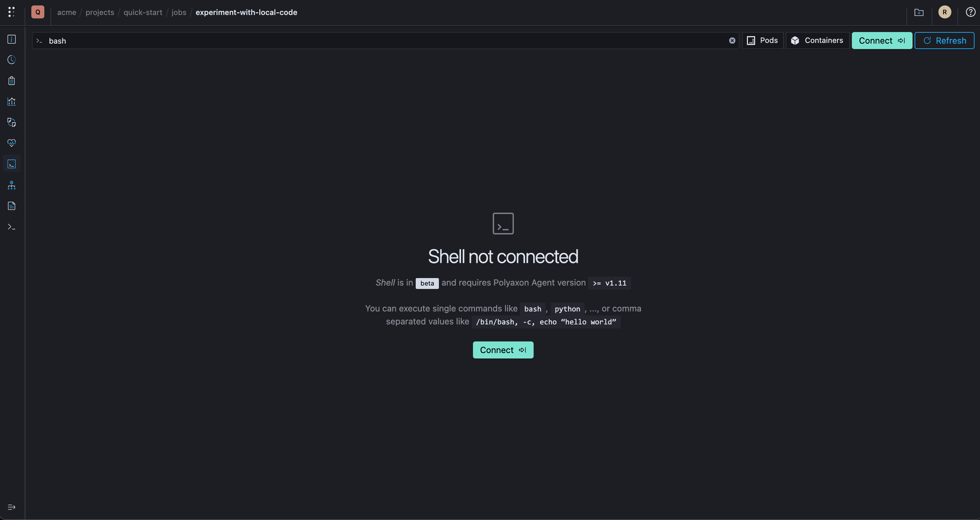Click the bash code example in message
Screen dimensions: 980x520
tap(533, 309)
